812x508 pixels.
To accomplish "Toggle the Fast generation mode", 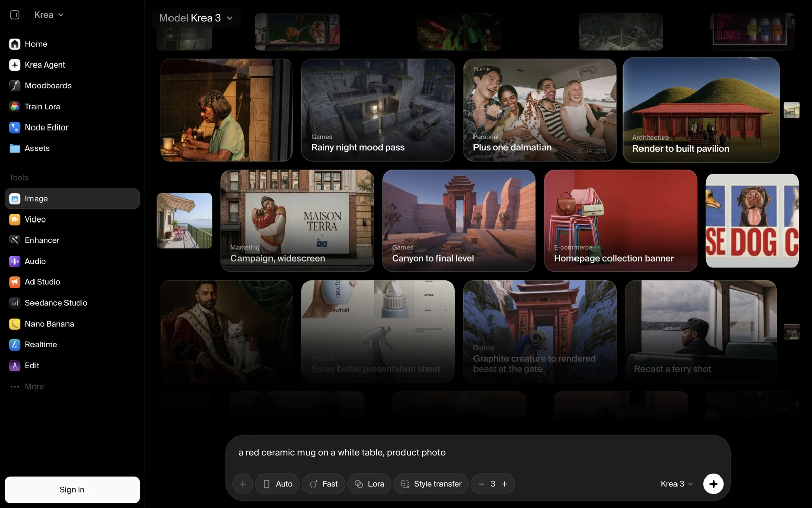I will coord(324,484).
